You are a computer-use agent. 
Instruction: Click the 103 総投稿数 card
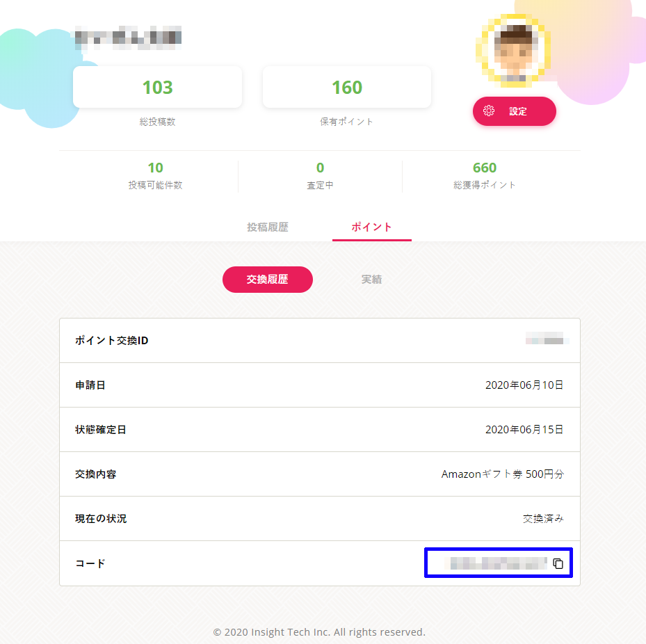pyautogui.click(x=157, y=87)
